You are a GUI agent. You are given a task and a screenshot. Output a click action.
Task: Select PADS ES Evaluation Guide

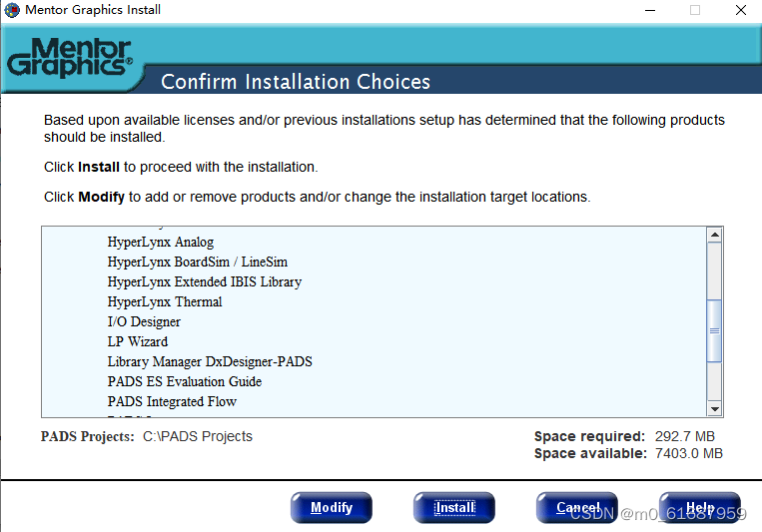coord(185,381)
